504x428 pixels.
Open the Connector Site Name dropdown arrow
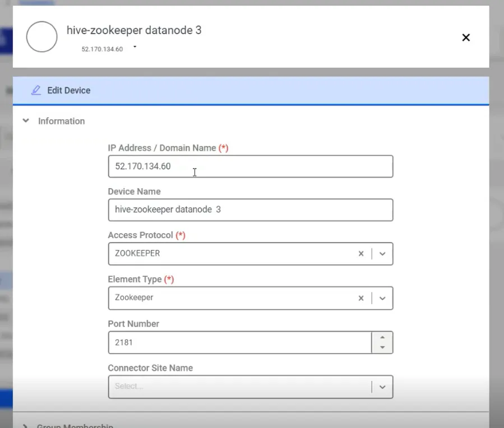tap(382, 387)
